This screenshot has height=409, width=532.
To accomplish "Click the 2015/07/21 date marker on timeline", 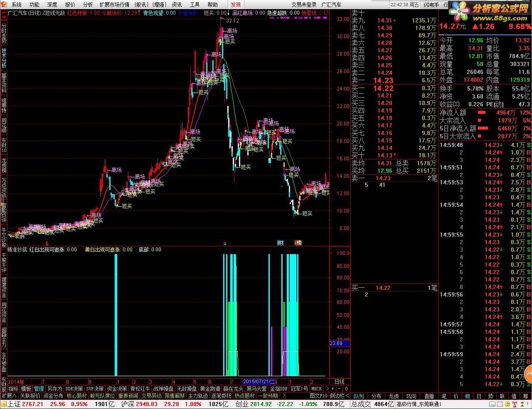I will [x=259, y=382].
